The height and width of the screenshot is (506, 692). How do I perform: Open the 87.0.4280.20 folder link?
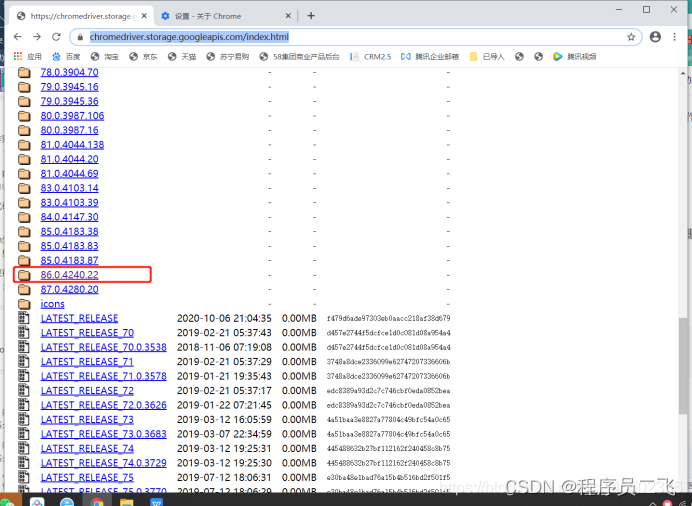point(69,290)
